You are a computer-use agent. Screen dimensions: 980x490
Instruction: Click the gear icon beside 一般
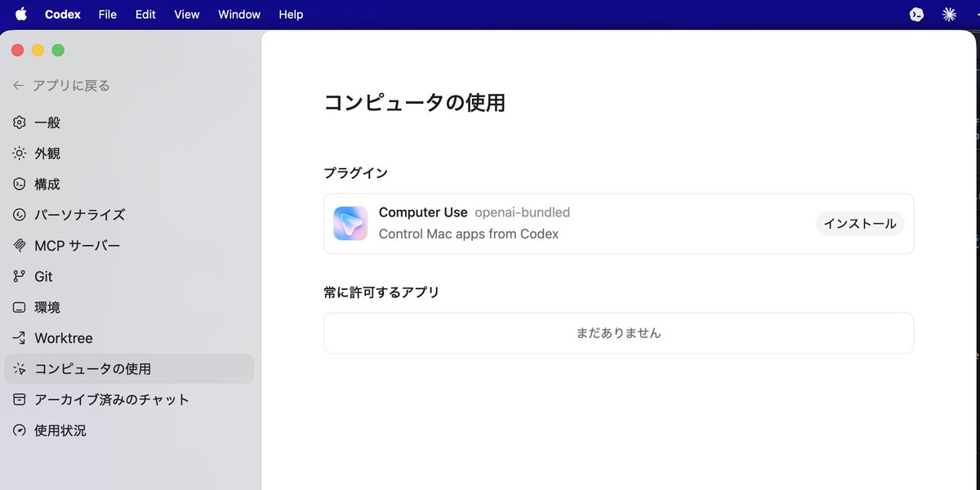[20, 122]
